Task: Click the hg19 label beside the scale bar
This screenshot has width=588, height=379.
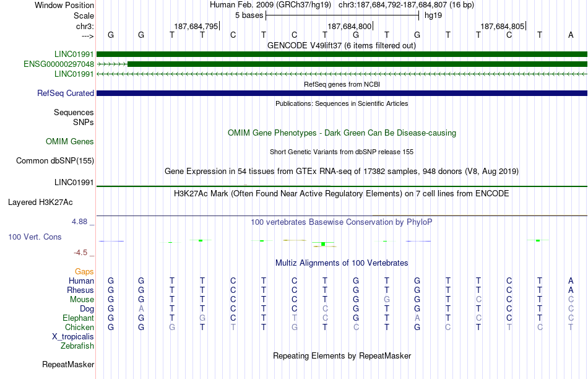Action: tap(433, 15)
